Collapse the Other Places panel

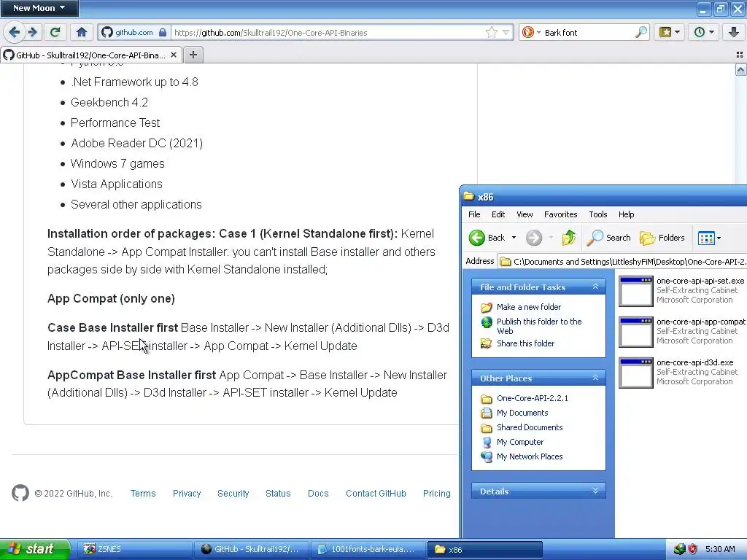tap(595, 378)
